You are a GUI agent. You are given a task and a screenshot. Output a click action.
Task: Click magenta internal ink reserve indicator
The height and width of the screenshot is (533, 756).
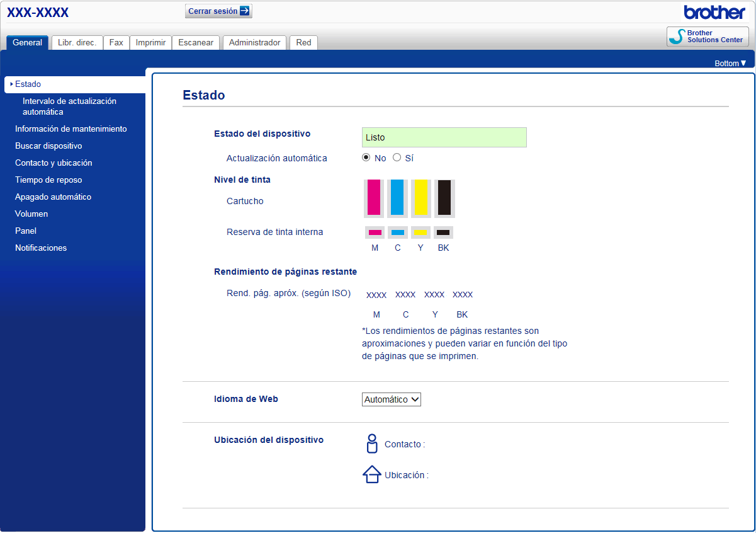(x=375, y=232)
